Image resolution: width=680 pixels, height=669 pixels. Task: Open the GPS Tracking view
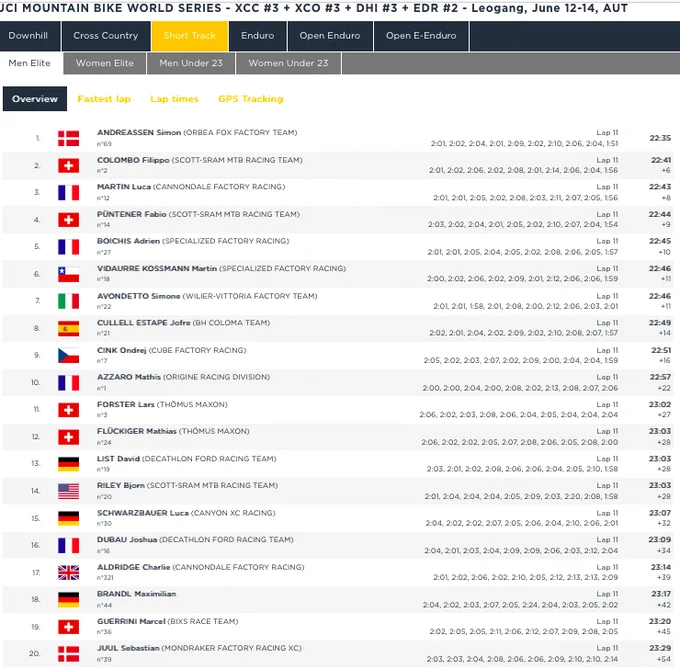click(251, 99)
